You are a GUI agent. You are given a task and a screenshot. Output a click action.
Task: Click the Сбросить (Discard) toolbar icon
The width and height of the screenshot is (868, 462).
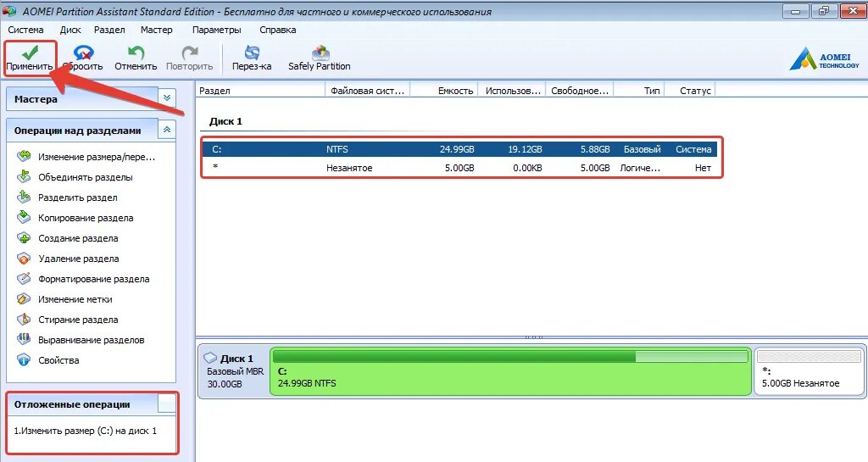click(x=84, y=53)
